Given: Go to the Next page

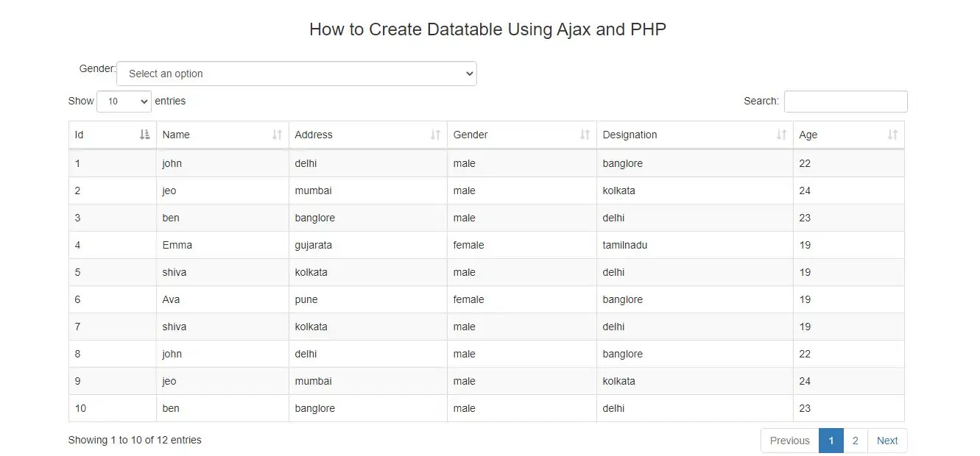Looking at the screenshot, I should [x=887, y=441].
